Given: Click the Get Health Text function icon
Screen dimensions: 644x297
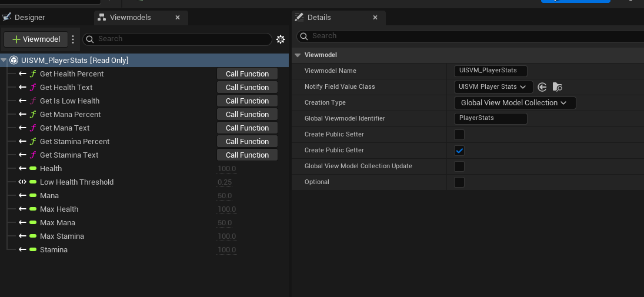Looking at the screenshot, I should (x=33, y=88).
